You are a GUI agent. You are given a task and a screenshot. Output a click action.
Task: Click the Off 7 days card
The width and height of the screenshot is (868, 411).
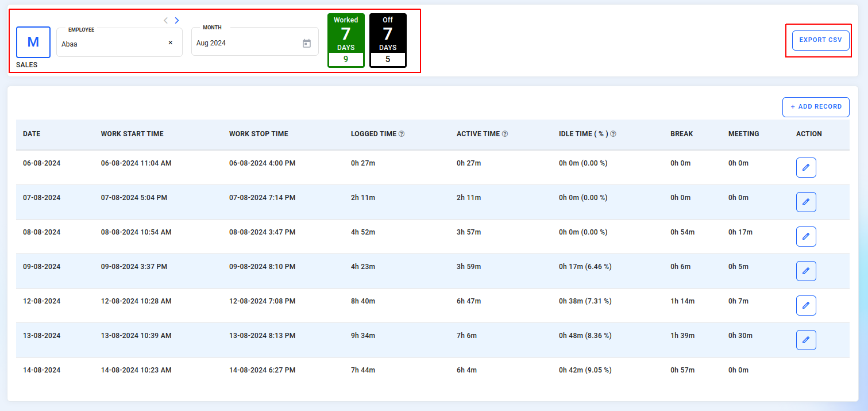click(x=388, y=40)
